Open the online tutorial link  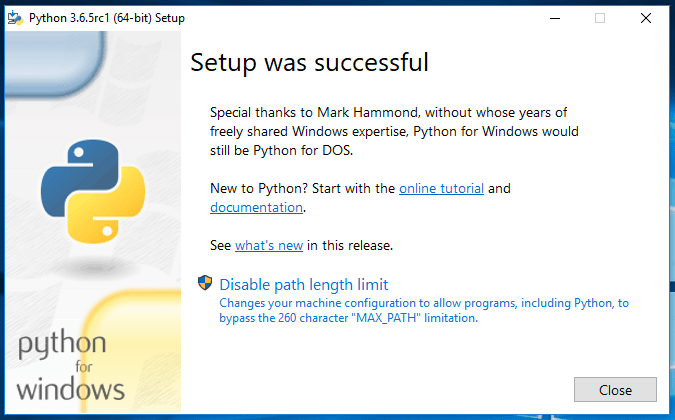coord(441,188)
